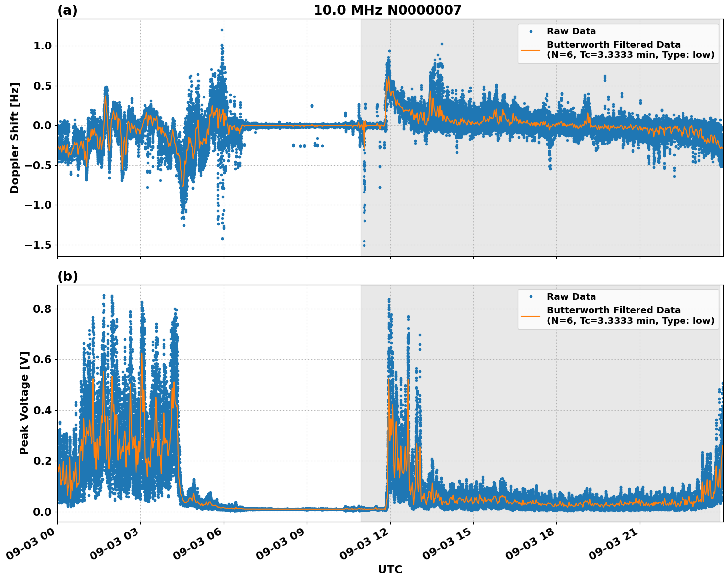Image resolution: width=728 pixels, height=580 pixels.
Task: Click the blue Raw Data marker in Doppler legend
Action: [x=531, y=31]
